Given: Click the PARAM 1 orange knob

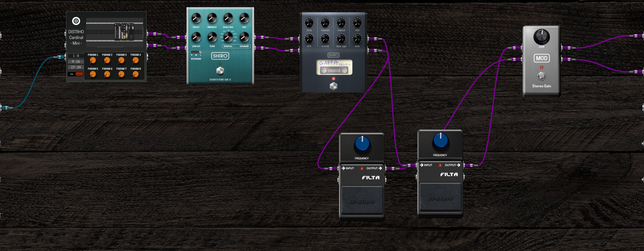Looking at the screenshot, I should coord(93,60).
